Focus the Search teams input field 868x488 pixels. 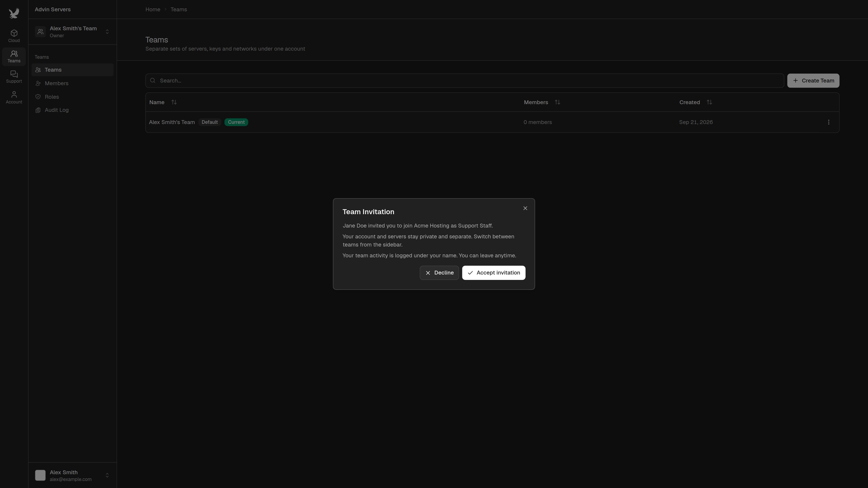click(465, 80)
